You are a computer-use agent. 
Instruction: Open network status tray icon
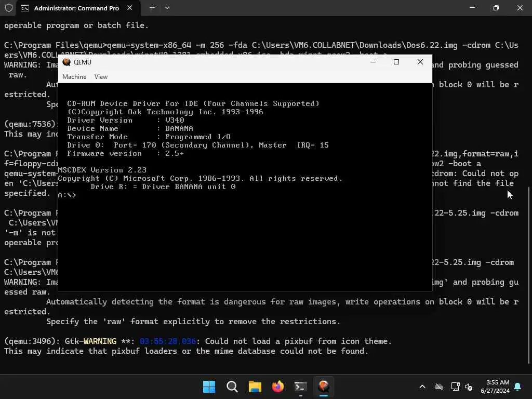point(455,387)
